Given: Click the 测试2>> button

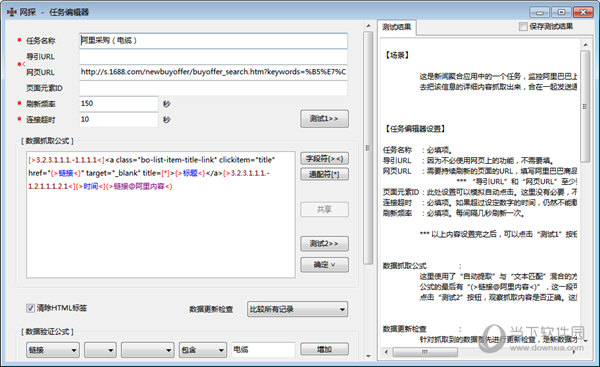Looking at the screenshot, I should [324, 243].
